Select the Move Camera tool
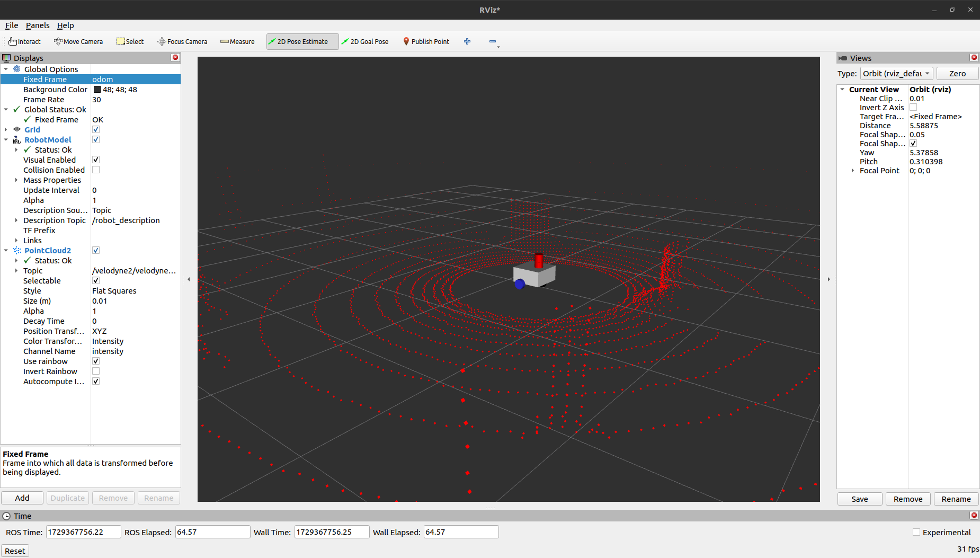Viewport: 980px width, 558px height. point(78,41)
